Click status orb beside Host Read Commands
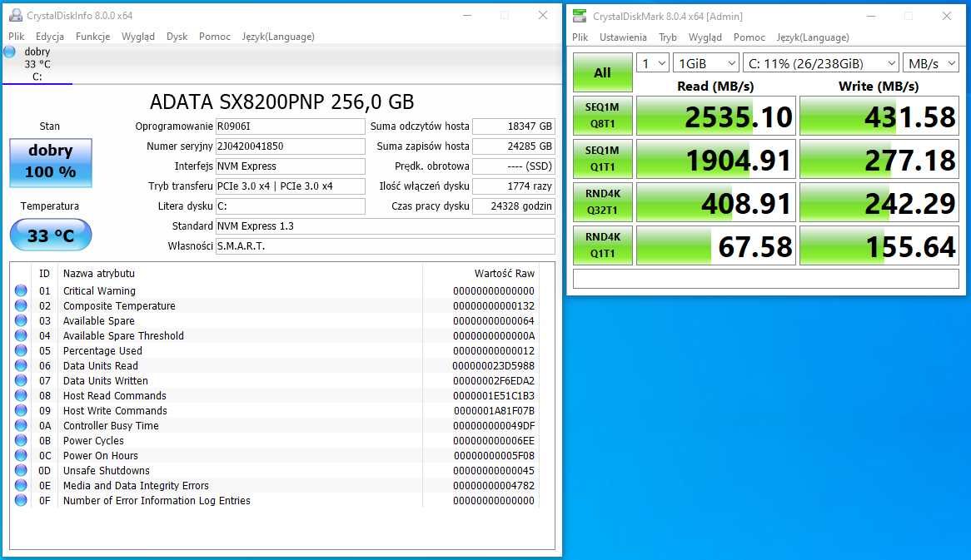 click(x=21, y=394)
